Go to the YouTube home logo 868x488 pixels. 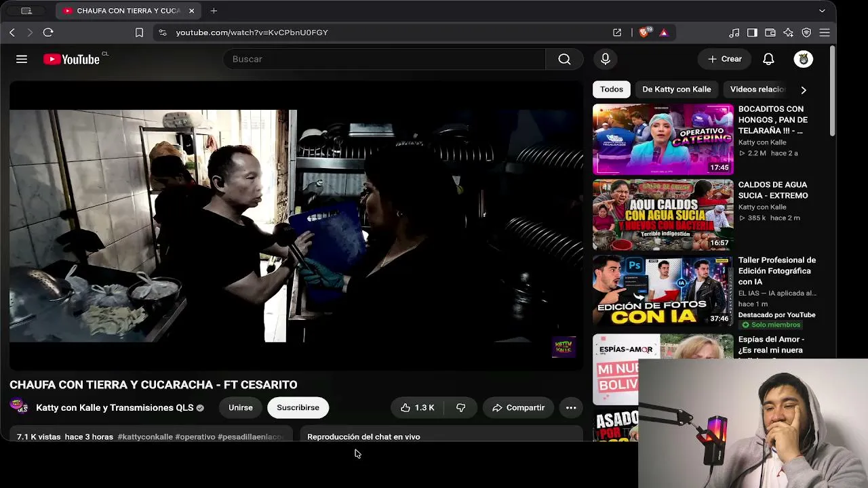pyautogui.click(x=71, y=59)
